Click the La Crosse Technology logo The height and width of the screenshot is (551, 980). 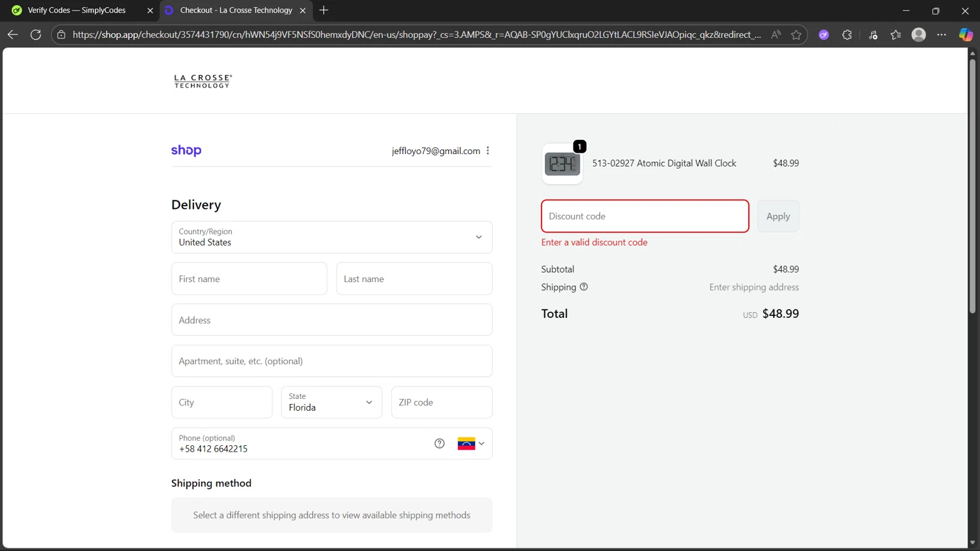point(203,81)
